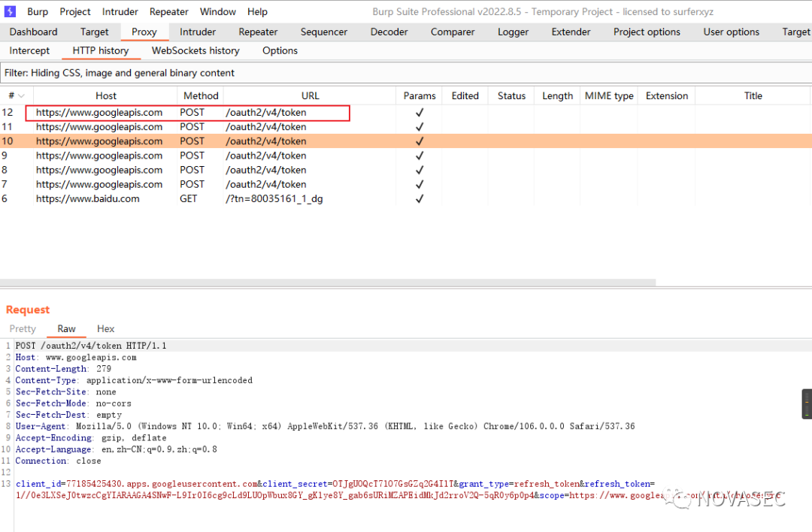Switch request view to Pretty
Viewport: 812px width, 532px height.
pyautogui.click(x=23, y=328)
